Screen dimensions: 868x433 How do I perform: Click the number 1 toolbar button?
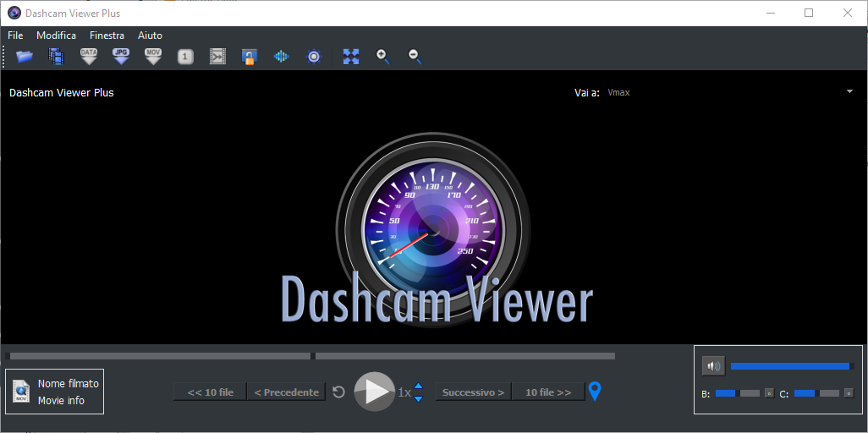click(x=185, y=57)
